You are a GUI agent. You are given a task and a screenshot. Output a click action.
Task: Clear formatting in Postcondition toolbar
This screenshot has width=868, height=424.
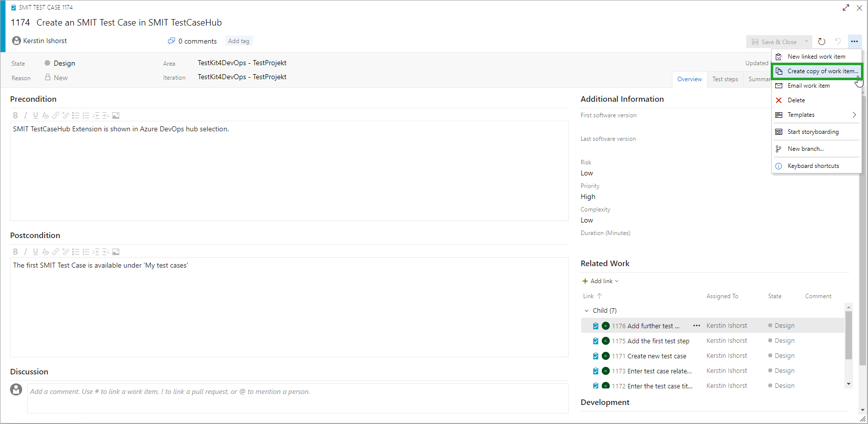point(46,252)
